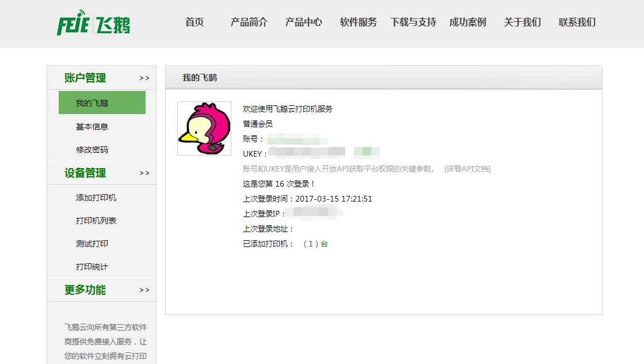Screen dimensions: 644x364
Task: Open 修改密码 in the sidebar
Action: coord(92,150)
